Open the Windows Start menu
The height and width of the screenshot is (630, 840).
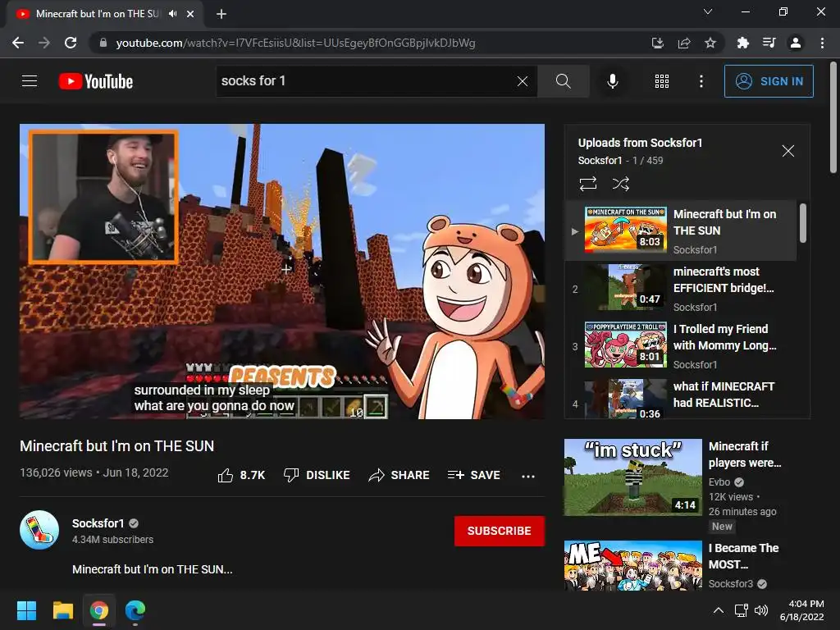[x=26, y=610]
